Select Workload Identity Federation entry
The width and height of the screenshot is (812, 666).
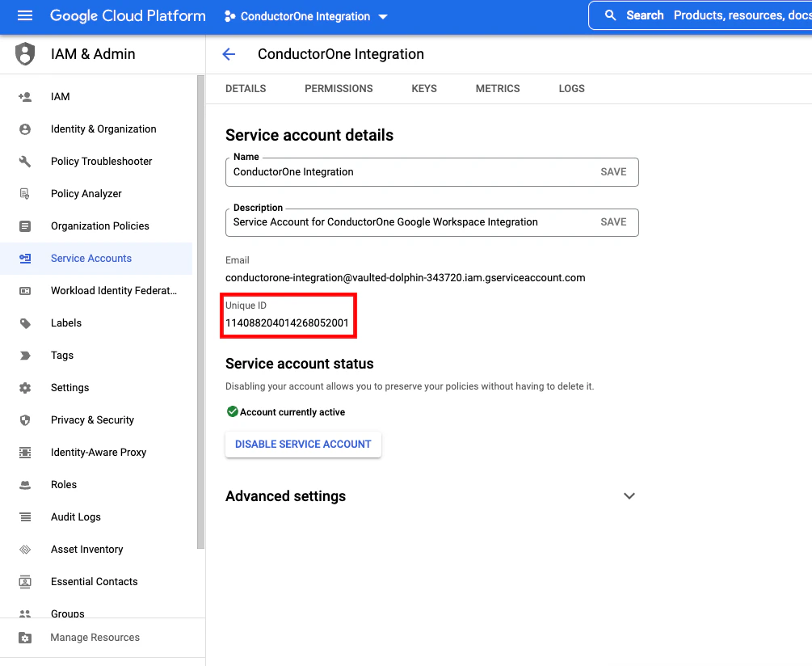[x=114, y=290]
